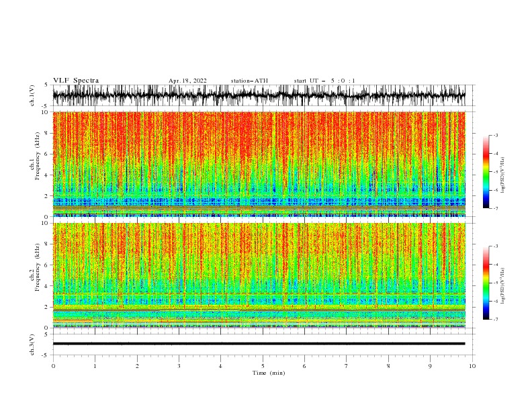The width and height of the screenshot is (532, 411).
Task: Click the ch.1 PSD color bar
Action: tap(486, 172)
